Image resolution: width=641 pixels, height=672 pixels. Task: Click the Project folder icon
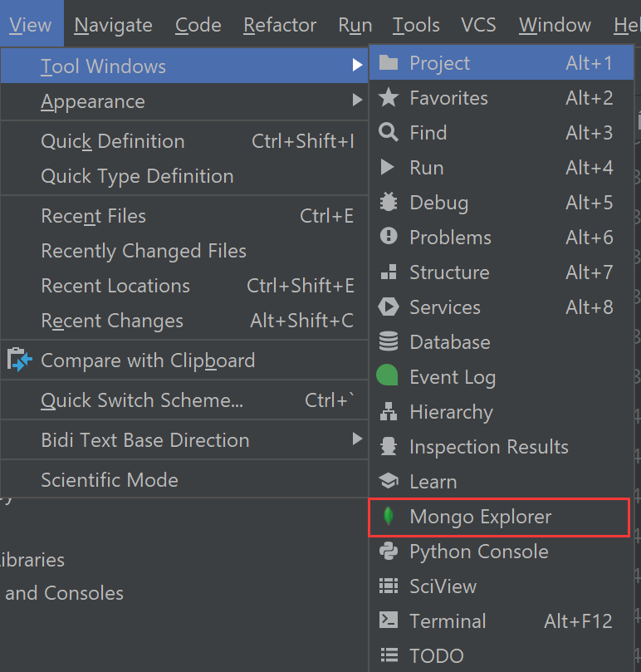pos(387,62)
